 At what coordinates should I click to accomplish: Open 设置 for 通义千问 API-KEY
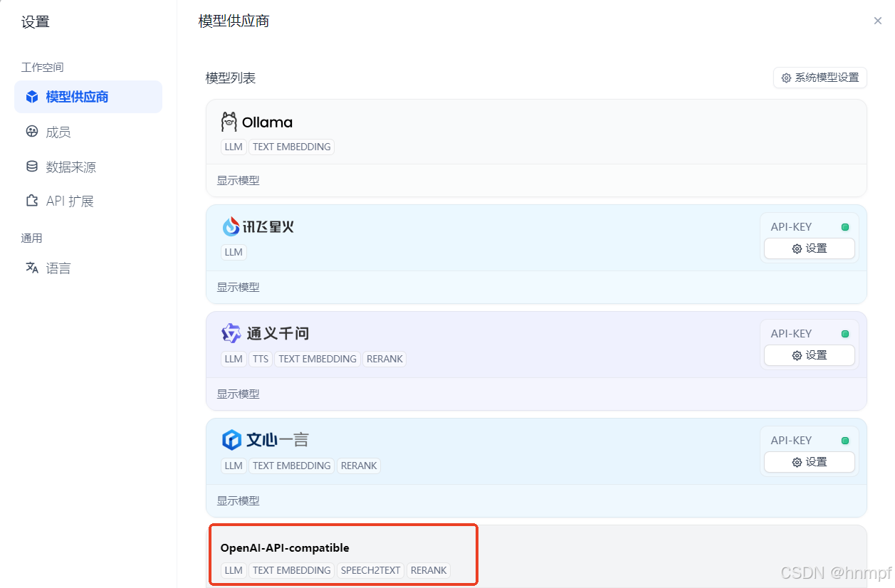pyautogui.click(x=810, y=355)
